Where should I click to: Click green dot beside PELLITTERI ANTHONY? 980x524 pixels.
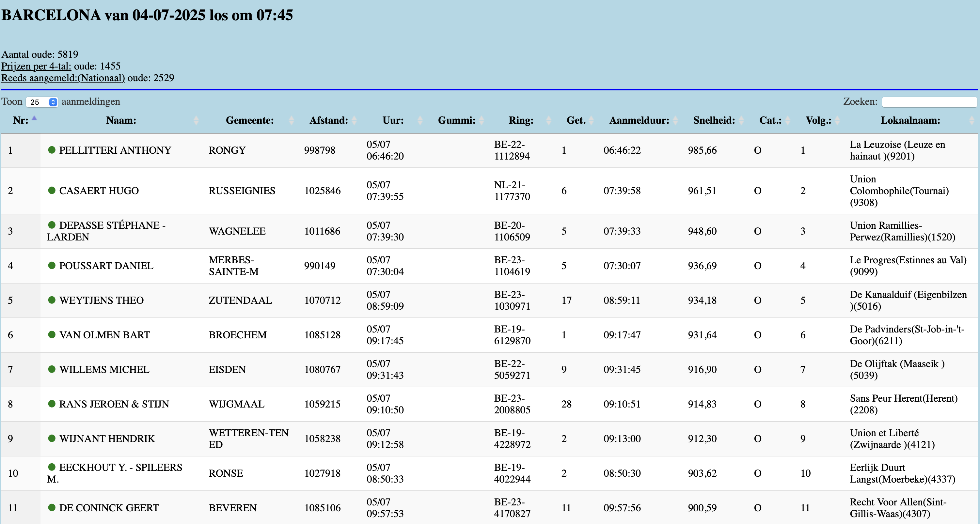[x=52, y=150]
